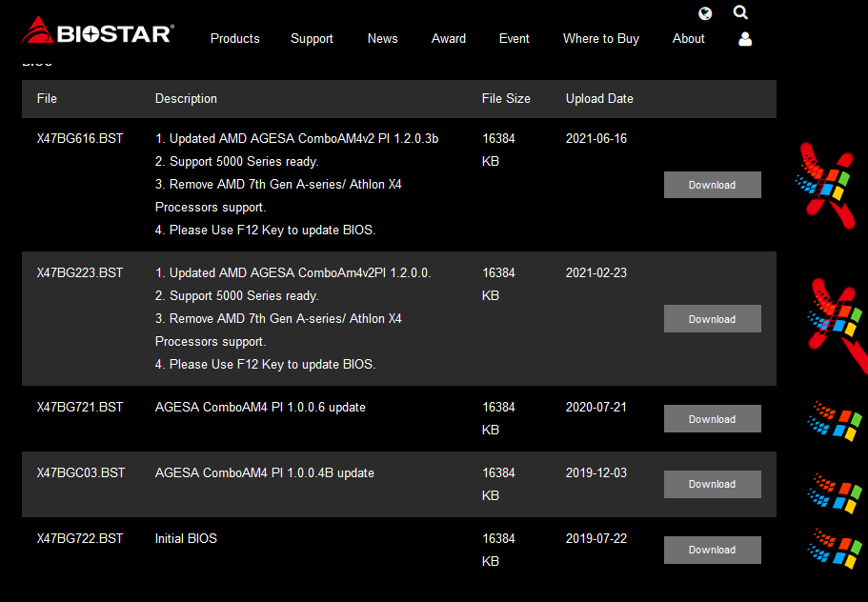Select the file name X47BG616.BST

[x=80, y=138]
